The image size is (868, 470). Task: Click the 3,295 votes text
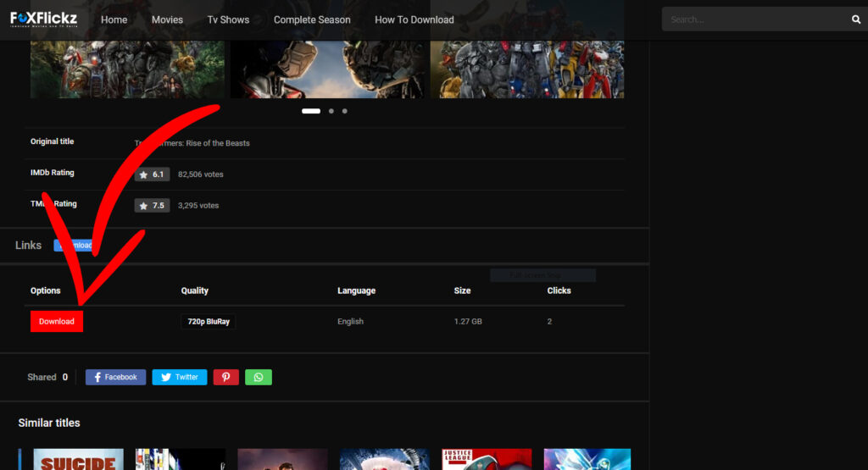pyautogui.click(x=198, y=206)
